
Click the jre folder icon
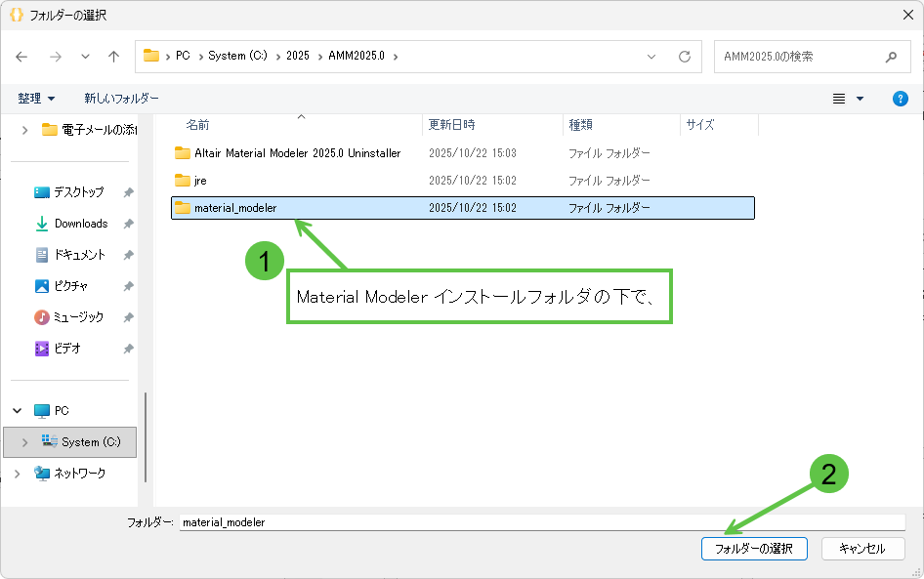click(183, 181)
